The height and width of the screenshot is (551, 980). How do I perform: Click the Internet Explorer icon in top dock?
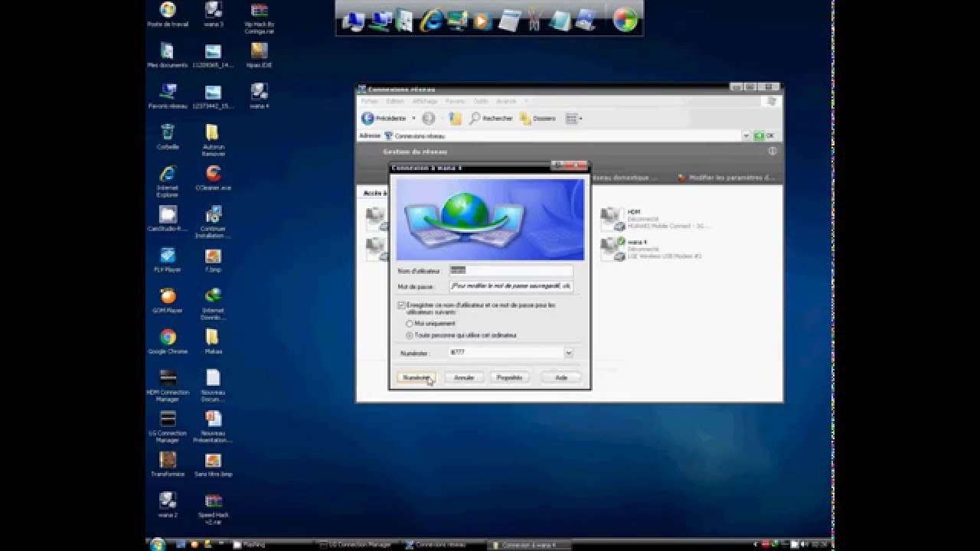[x=431, y=20]
